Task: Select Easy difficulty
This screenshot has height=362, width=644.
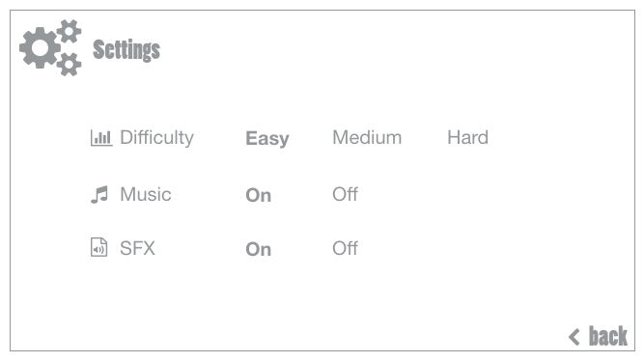Action: pos(267,138)
